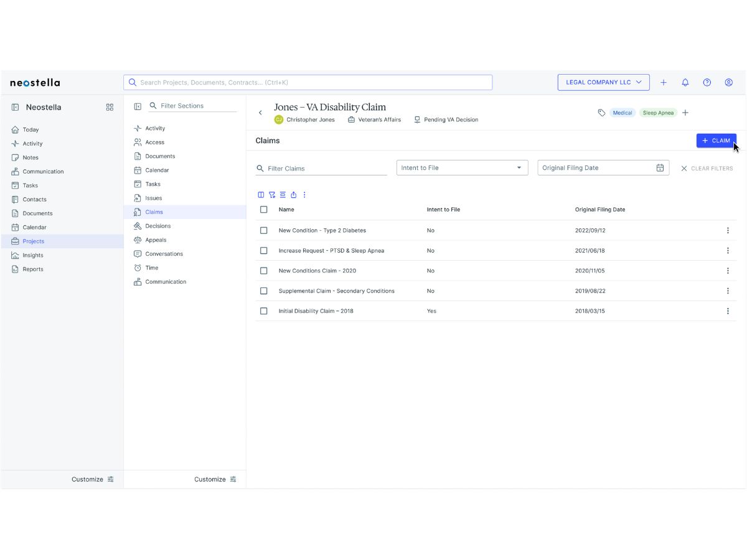The image size is (747, 560).
Task: Sort by the Original Filing Date column header
Action: (x=600, y=210)
